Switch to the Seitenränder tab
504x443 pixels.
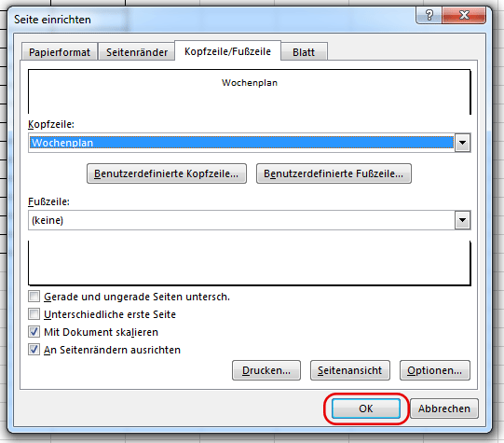point(137,52)
